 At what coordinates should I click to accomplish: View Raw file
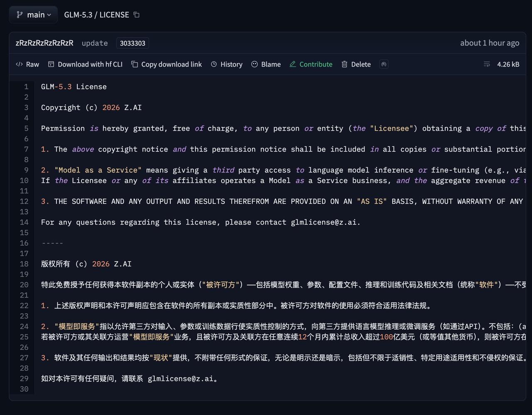click(27, 64)
